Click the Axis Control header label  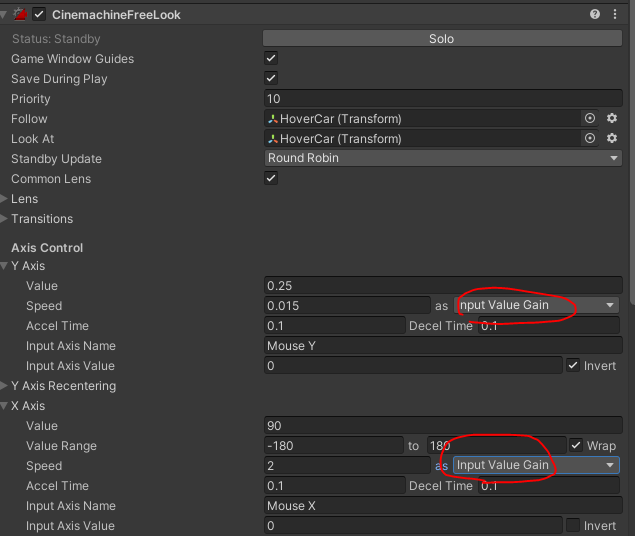[47, 247]
